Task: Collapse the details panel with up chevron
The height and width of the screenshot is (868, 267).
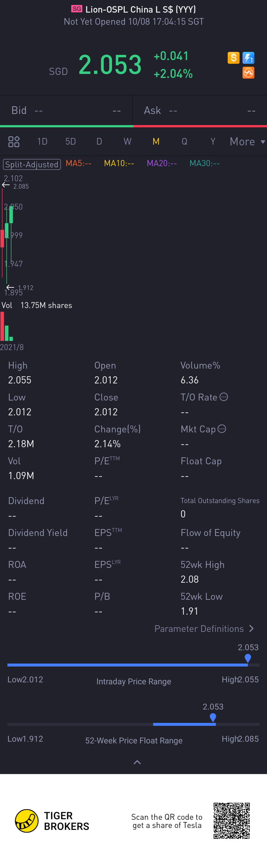Action: click(137, 762)
